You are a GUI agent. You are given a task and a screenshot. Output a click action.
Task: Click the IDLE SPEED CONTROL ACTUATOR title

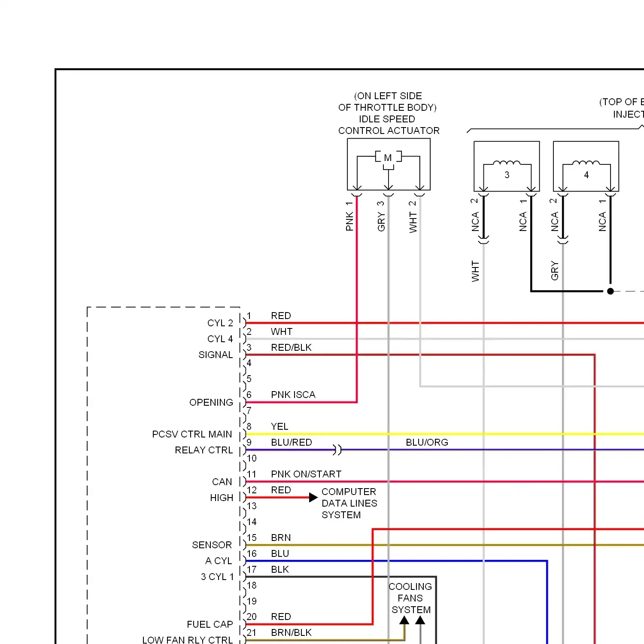(389, 125)
